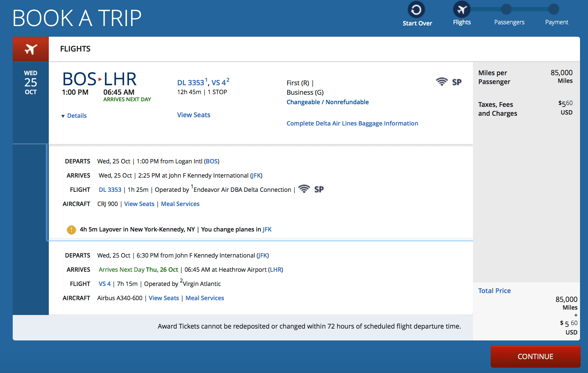Click the yellow layover warning icon
The height and width of the screenshot is (373, 588).
[x=71, y=229]
